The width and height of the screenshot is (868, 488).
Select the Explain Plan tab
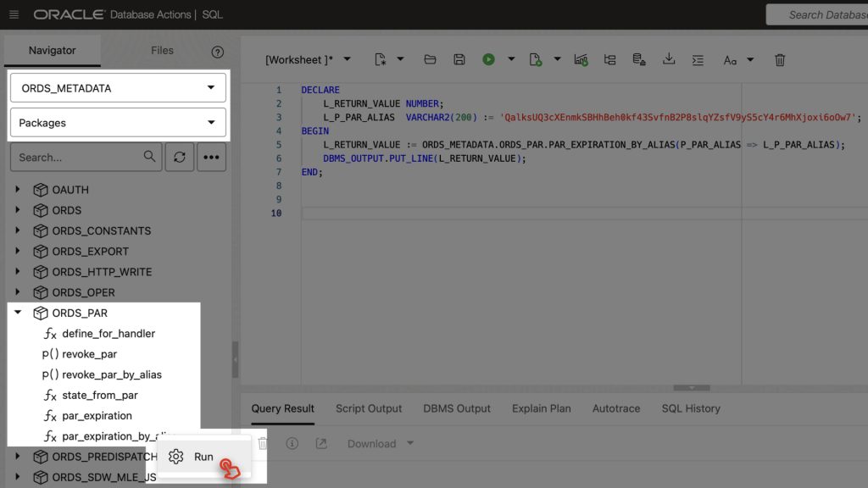pyautogui.click(x=542, y=409)
